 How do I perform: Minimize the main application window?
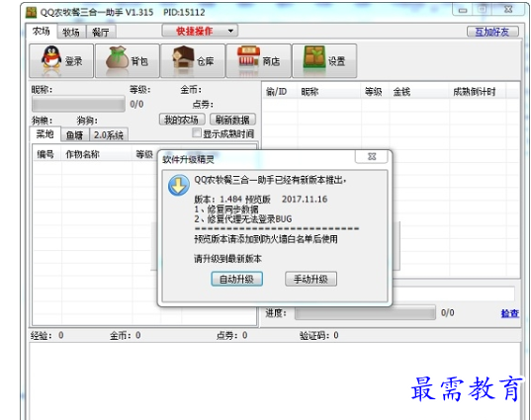coord(463,11)
